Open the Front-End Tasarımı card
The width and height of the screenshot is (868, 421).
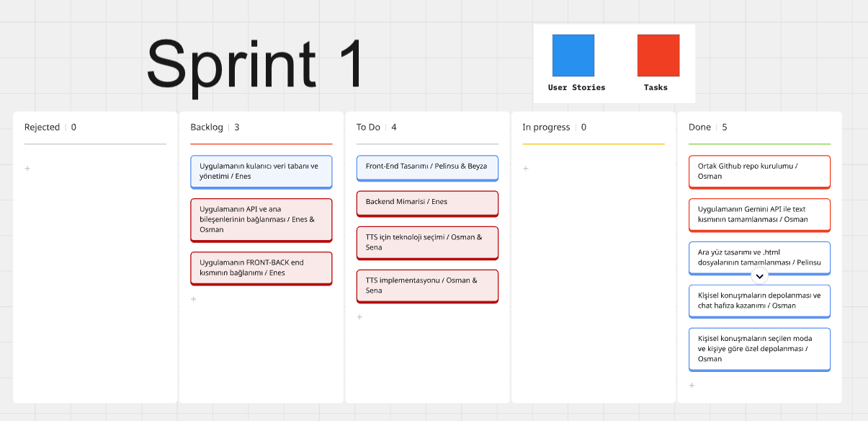click(x=427, y=168)
